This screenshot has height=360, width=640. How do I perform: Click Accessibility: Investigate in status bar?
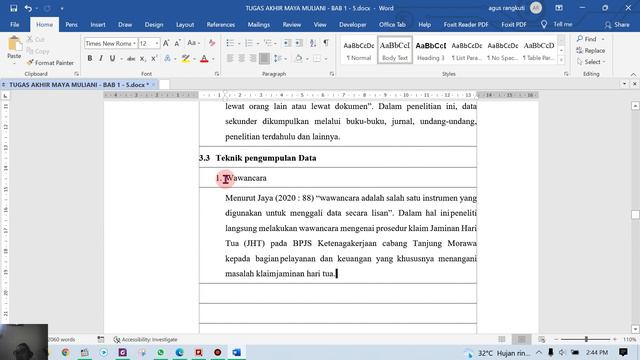point(145,339)
